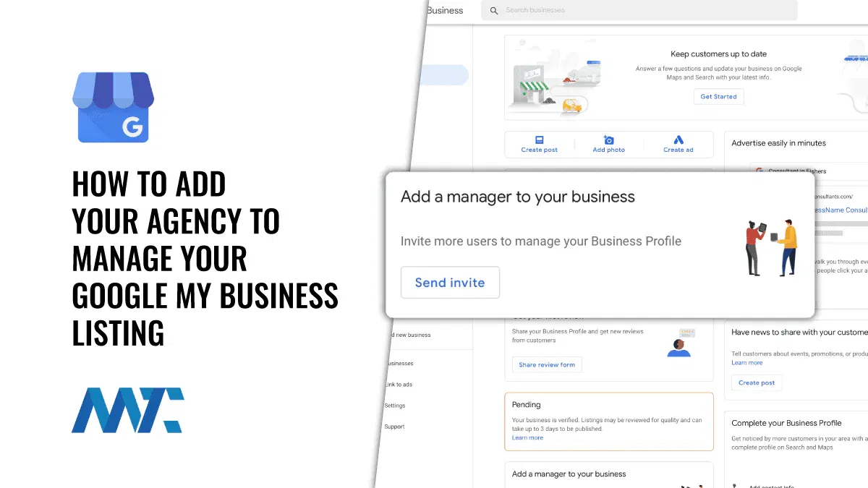
Task: Click 'Keep customers up to date' heading
Action: point(718,54)
